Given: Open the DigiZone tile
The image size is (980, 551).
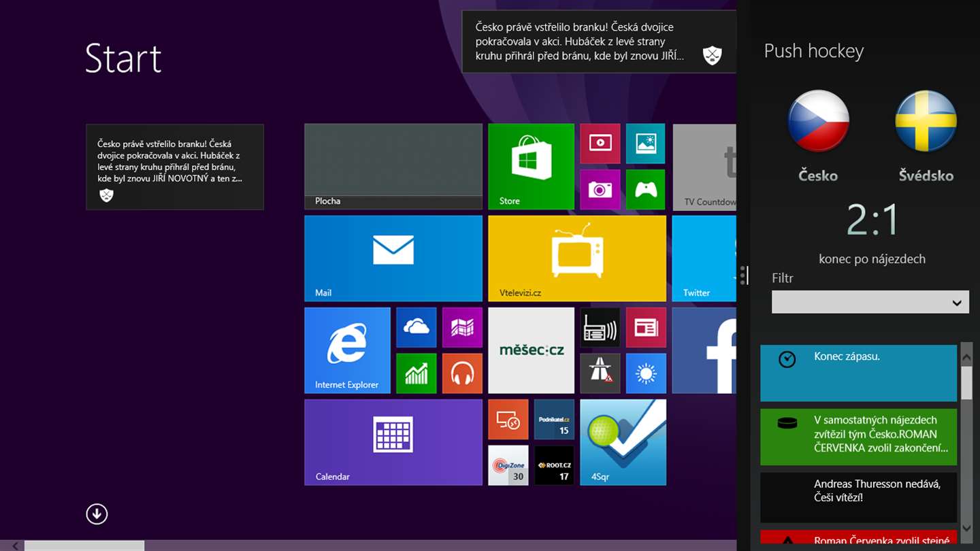Looking at the screenshot, I should click(508, 465).
